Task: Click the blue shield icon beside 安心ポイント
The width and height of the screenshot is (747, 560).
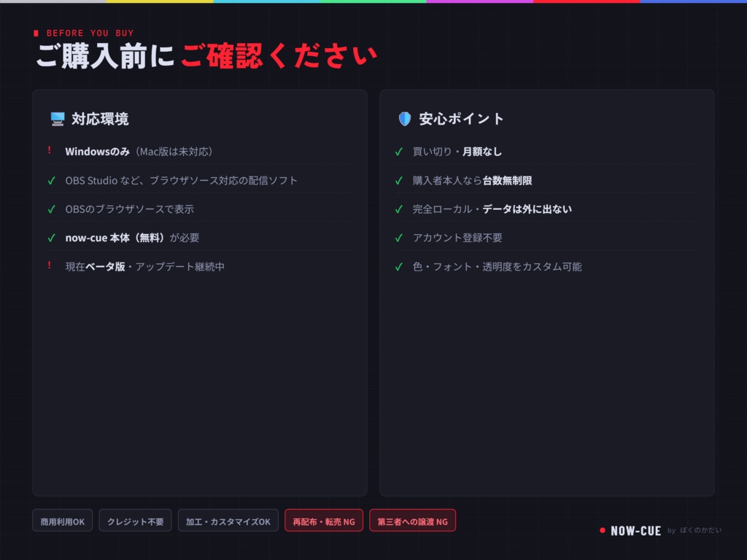Action: click(x=404, y=119)
